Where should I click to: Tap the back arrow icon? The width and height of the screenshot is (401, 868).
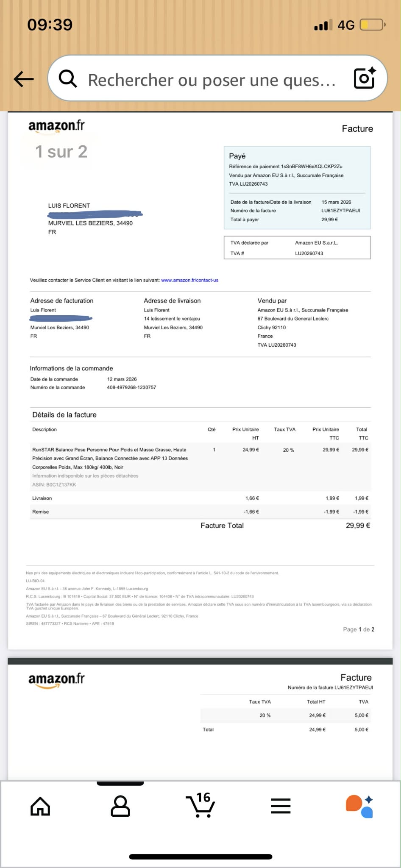(x=24, y=78)
